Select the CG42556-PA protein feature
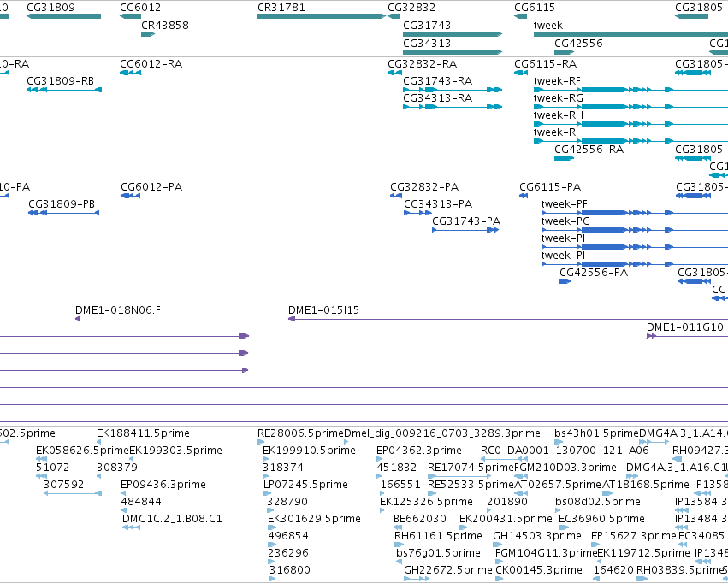Viewport: 728px width, 583px height. point(565,281)
